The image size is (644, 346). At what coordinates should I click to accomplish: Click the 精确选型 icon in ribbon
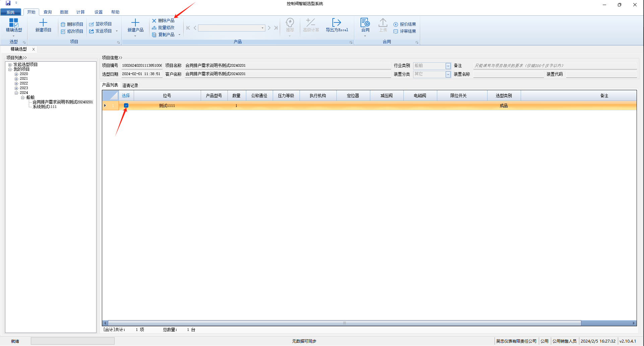coord(14,23)
